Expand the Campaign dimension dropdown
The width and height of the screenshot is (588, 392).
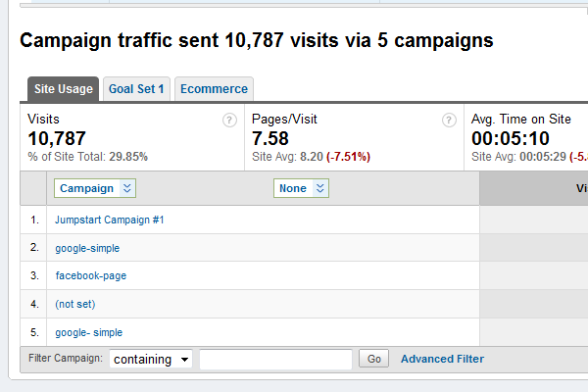pos(95,188)
